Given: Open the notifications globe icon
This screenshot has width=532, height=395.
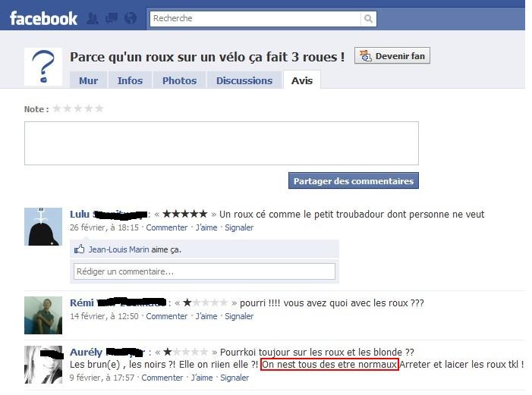Looking at the screenshot, I should 131,18.
